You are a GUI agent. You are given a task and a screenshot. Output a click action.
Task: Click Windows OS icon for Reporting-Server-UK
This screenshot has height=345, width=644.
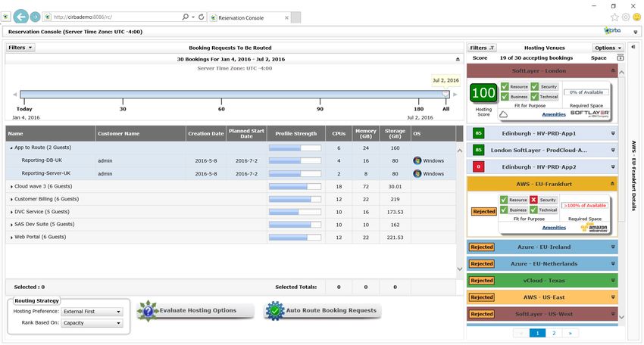pyautogui.click(x=417, y=173)
